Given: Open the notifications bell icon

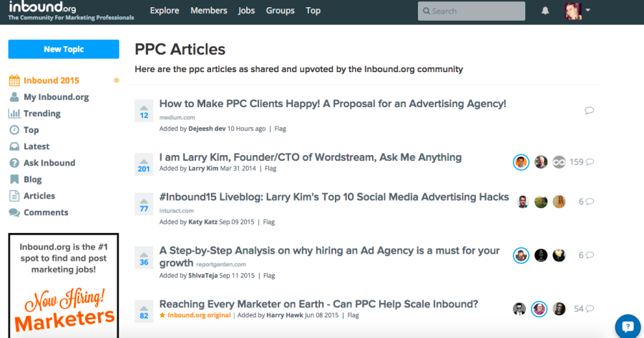Looking at the screenshot, I should coord(545,11).
